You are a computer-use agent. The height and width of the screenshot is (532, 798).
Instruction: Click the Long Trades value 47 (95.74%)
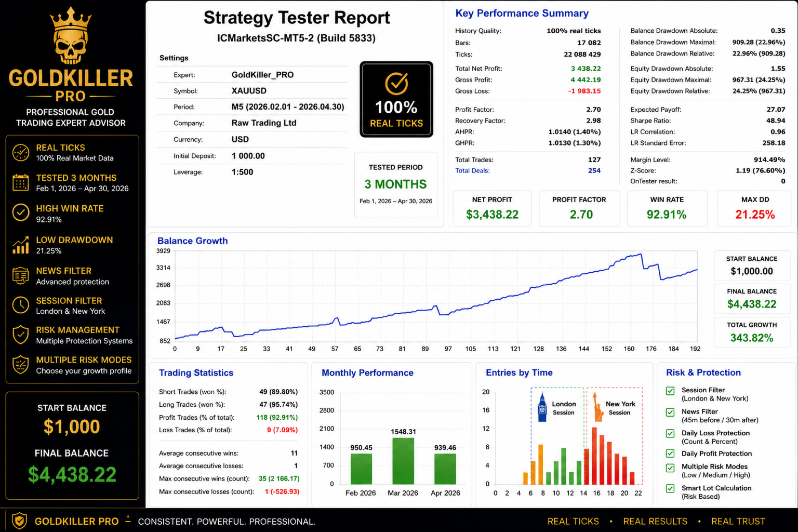(x=278, y=405)
